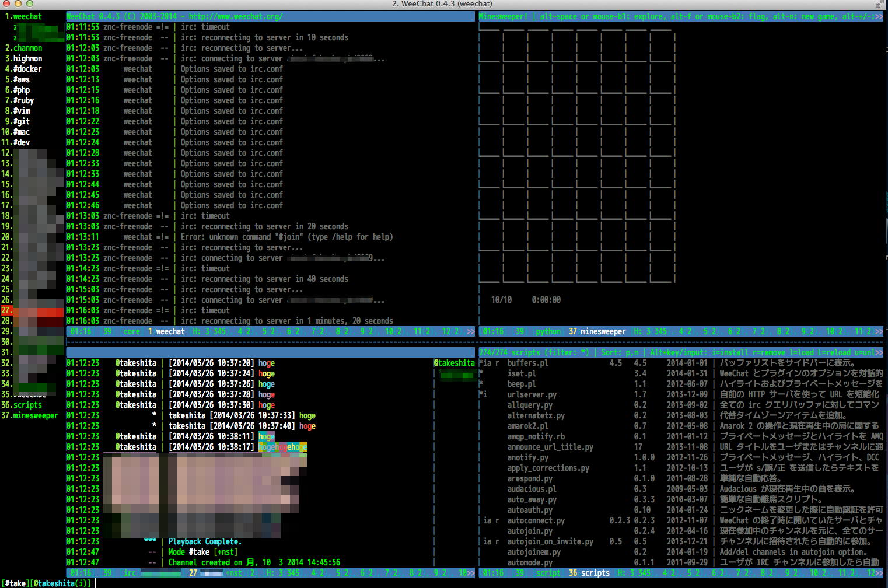
Task: Click "i=install" in the scripts title bar
Action: click(729, 352)
